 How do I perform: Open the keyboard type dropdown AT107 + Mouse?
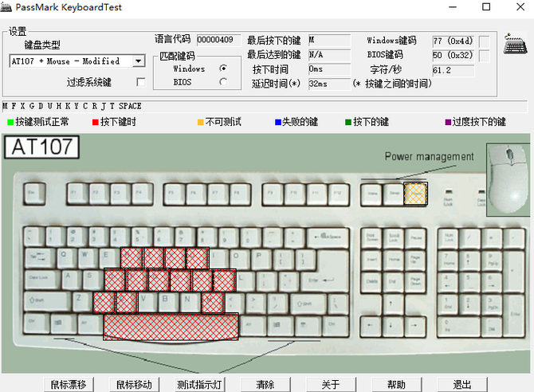[138, 61]
